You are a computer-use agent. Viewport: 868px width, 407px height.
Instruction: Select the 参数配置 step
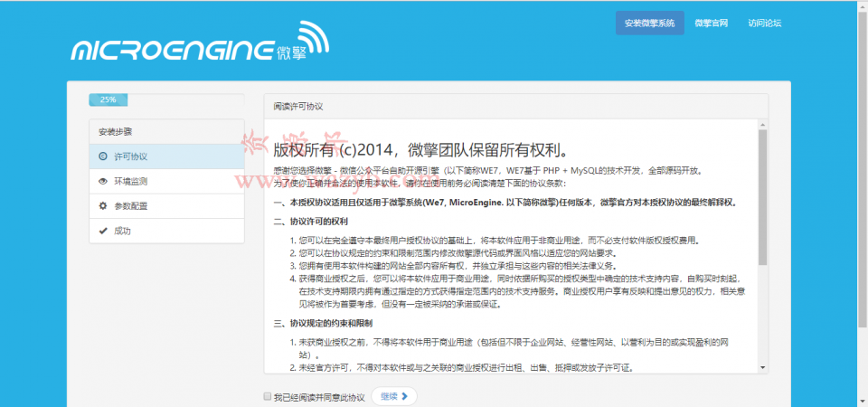[166, 206]
